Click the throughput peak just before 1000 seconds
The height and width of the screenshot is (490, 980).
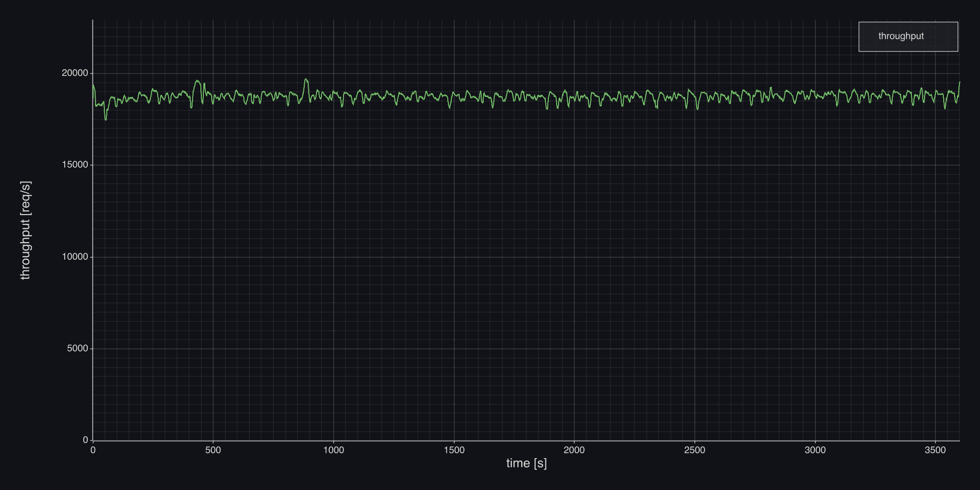(x=306, y=79)
